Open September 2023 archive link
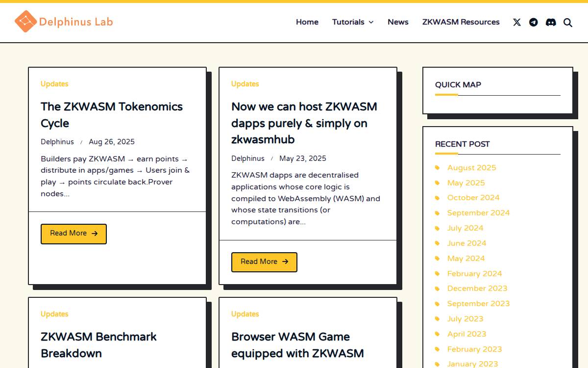The image size is (588, 368). click(x=479, y=304)
